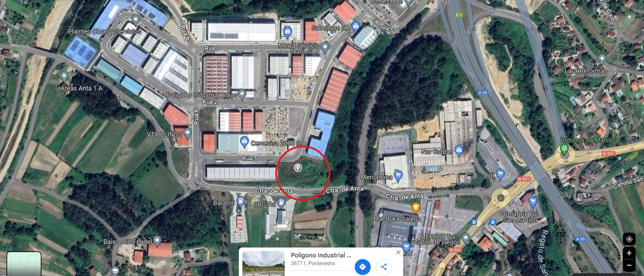Open the Poligono Industrial Areas place pin
The image size is (644, 276).
coord(242,95)
